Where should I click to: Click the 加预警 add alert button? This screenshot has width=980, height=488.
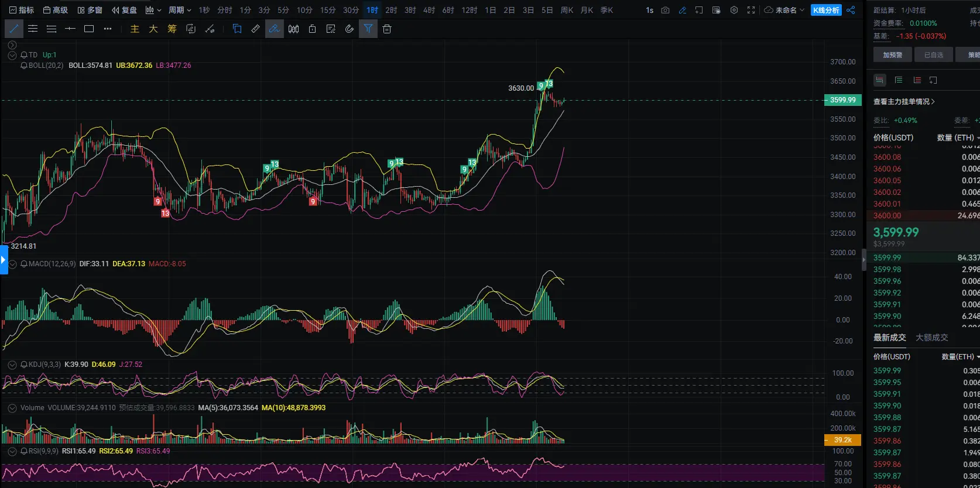pyautogui.click(x=893, y=55)
